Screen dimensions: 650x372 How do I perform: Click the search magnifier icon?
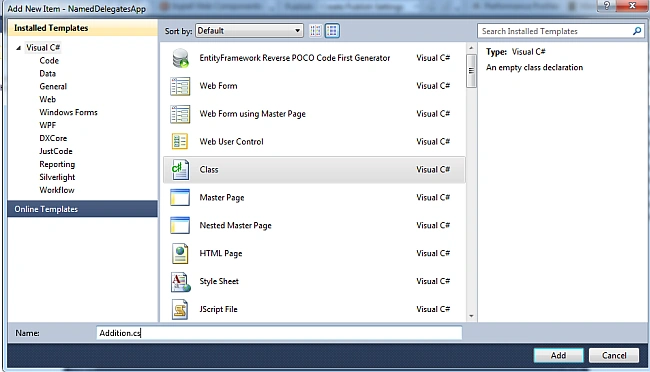coord(637,31)
